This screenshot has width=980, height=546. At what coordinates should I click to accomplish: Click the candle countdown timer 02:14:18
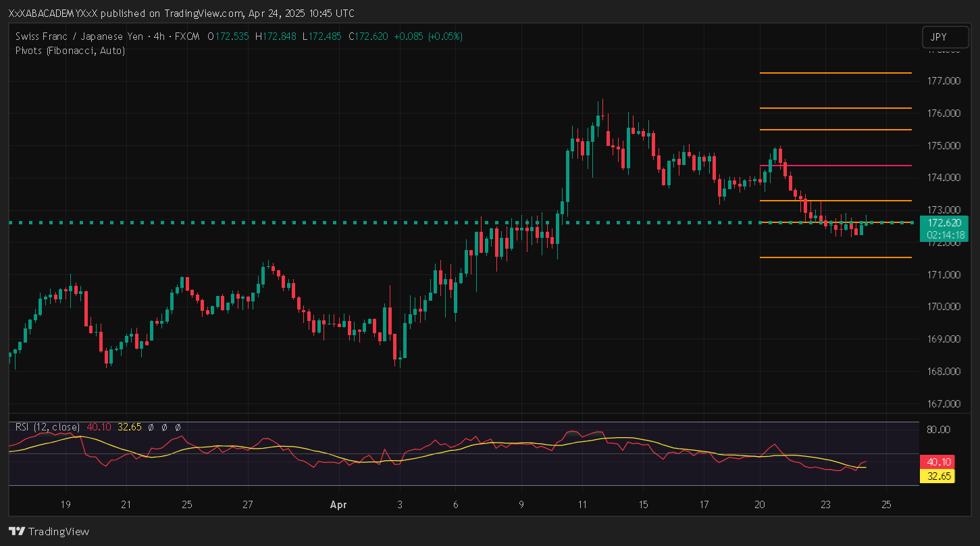click(944, 234)
